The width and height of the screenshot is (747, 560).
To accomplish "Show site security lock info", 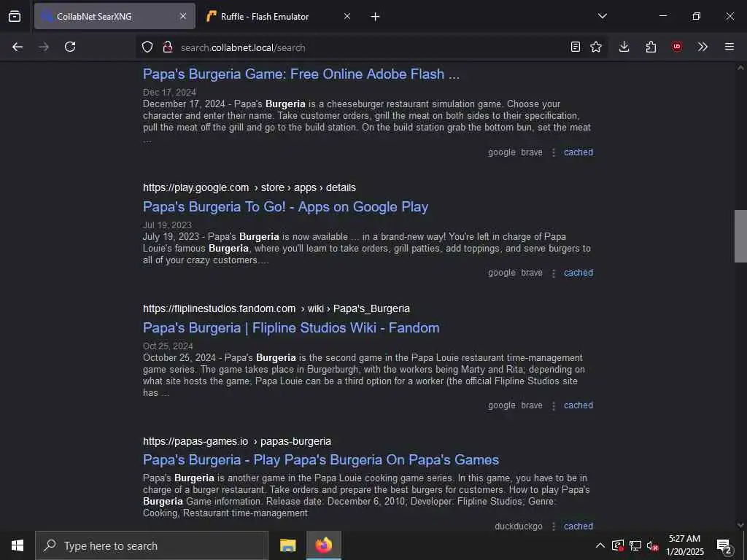I will pyautogui.click(x=168, y=47).
